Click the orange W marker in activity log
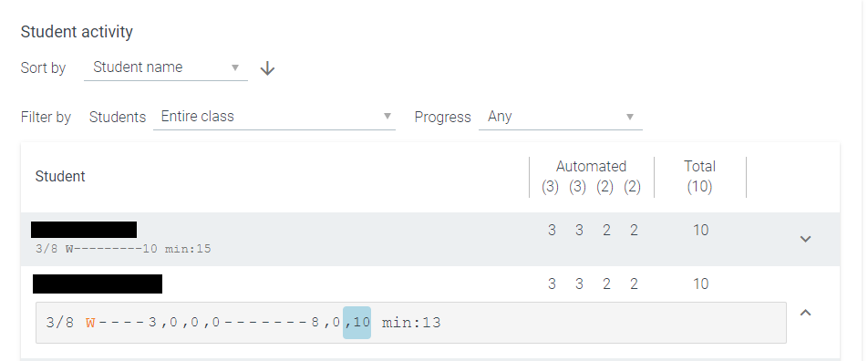 [90, 323]
